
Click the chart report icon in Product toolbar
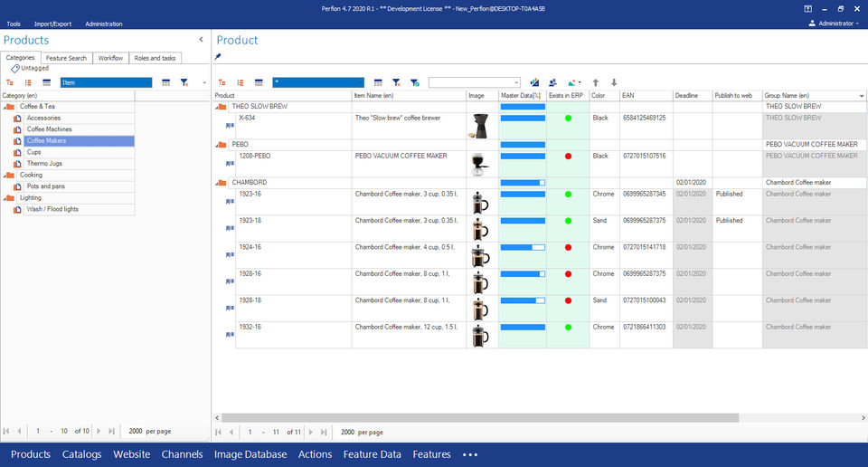[535, 82]
